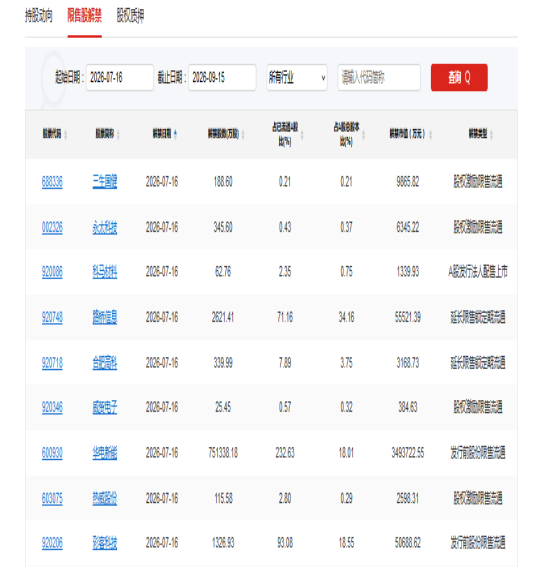Open stock code 600930 link
The height and width of the screenshot is (568, 548).
click(x=52, y=453)
